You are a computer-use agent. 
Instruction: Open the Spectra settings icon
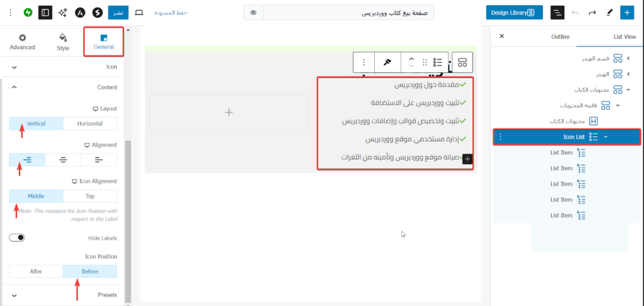click(97, 13)
